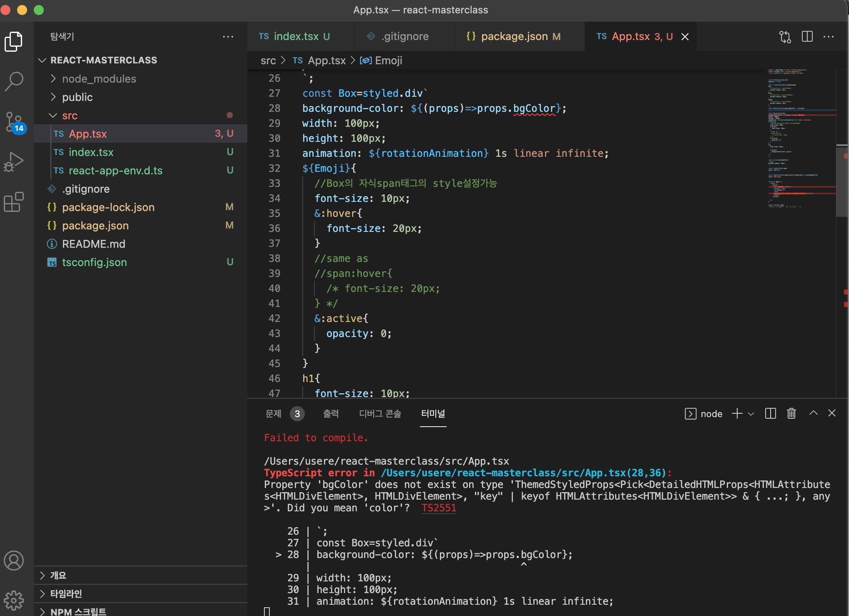This screenshot has width=849, height=616.
Task: Open the Open Changes icon next to split editor
Action: pos(786,36)
